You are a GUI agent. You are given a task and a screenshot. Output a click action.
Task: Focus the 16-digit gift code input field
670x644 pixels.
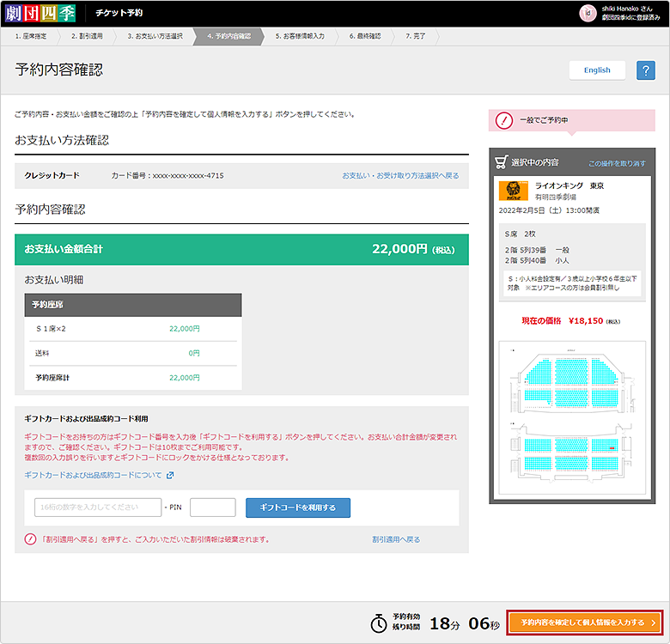[x=98, y=507]
